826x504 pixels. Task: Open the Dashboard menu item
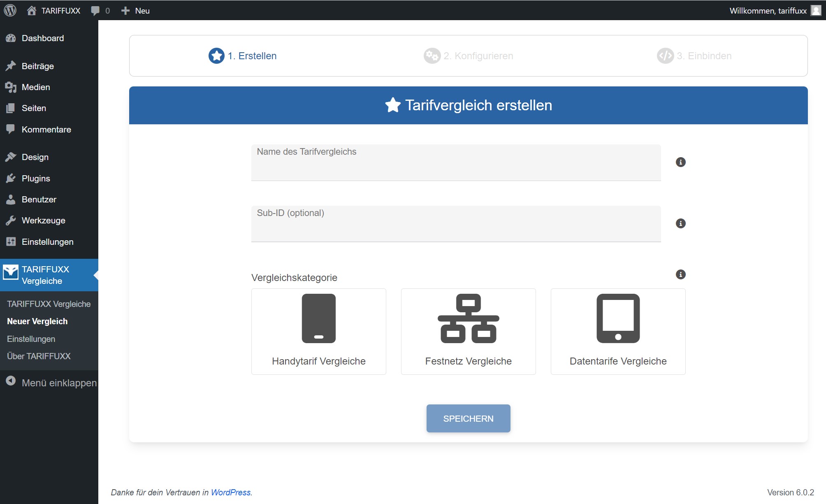coord(49,38)
